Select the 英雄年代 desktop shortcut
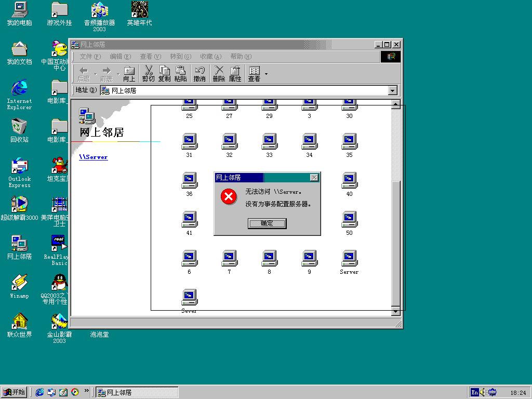The height and width of the screenshot is (399, 532). 139,14
